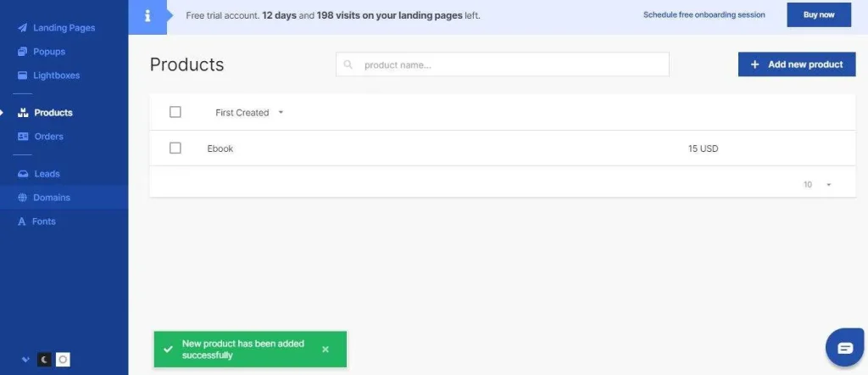This screenshot has width=868, height=375.
Task: Switch to dark mode with moon icon
Action: pos(44,360)
